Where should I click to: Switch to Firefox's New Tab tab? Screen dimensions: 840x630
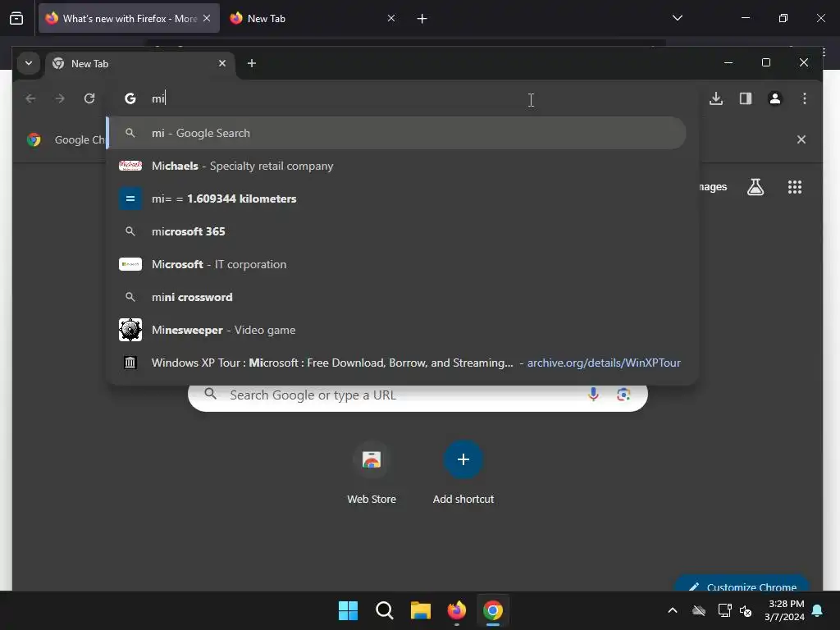[313, 18]
